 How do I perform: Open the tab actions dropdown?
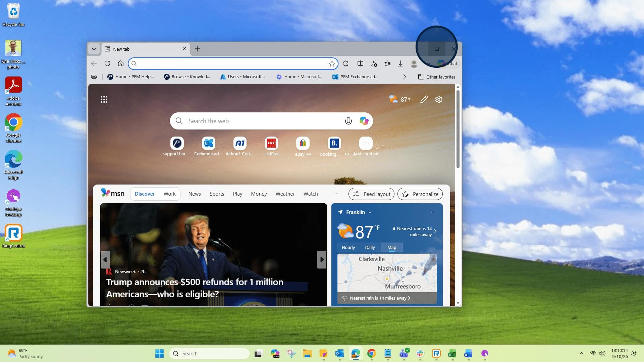click(94, 49)
